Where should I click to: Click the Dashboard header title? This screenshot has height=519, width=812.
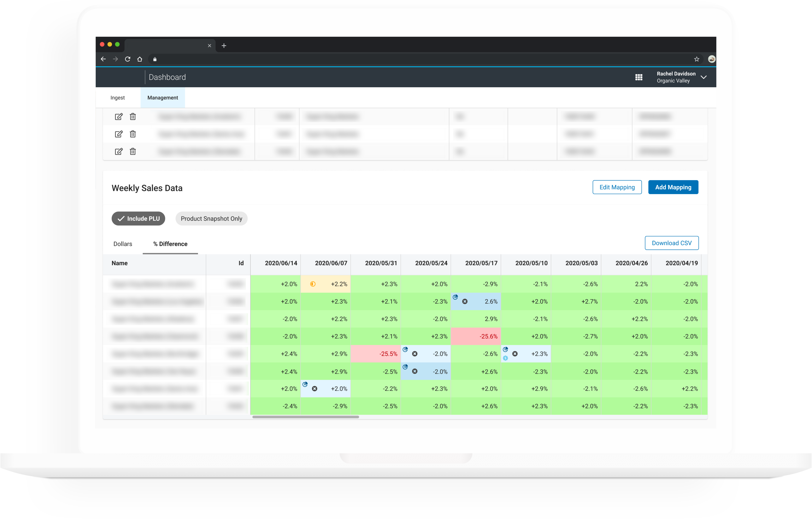point(167,77)
